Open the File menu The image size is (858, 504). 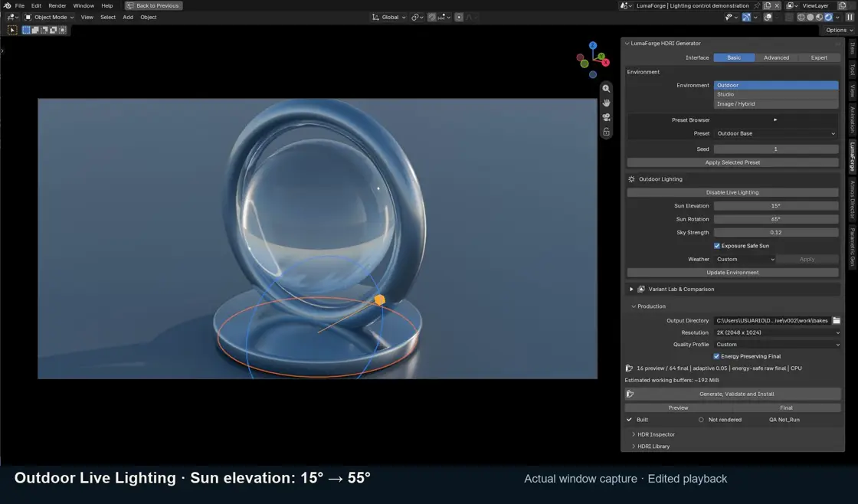[20, 5]
